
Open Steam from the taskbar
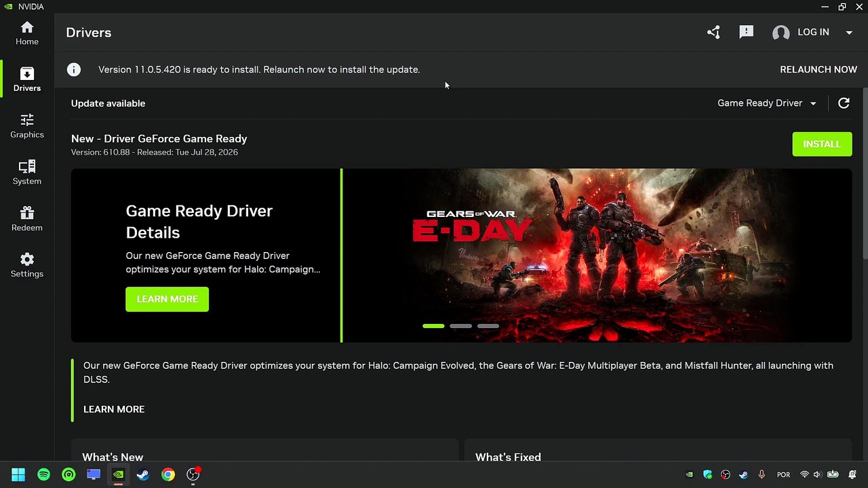pos(143,474)
